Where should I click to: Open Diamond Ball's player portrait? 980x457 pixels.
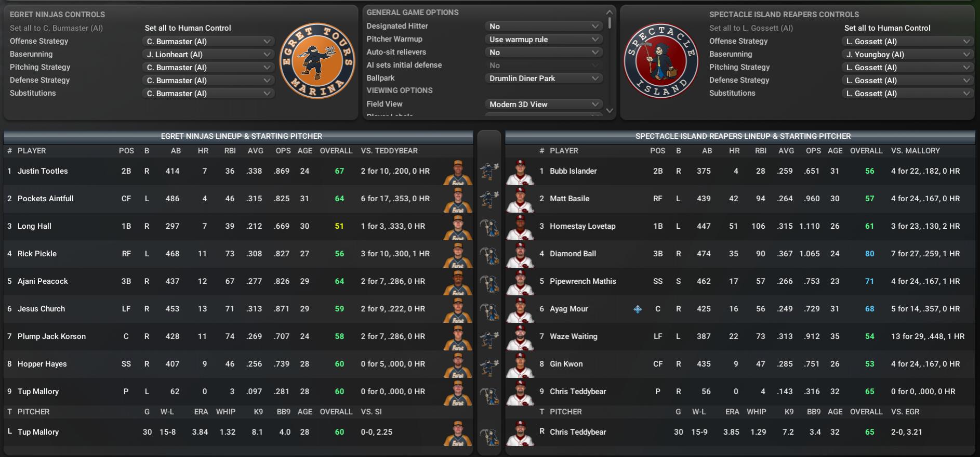(520, 254)
